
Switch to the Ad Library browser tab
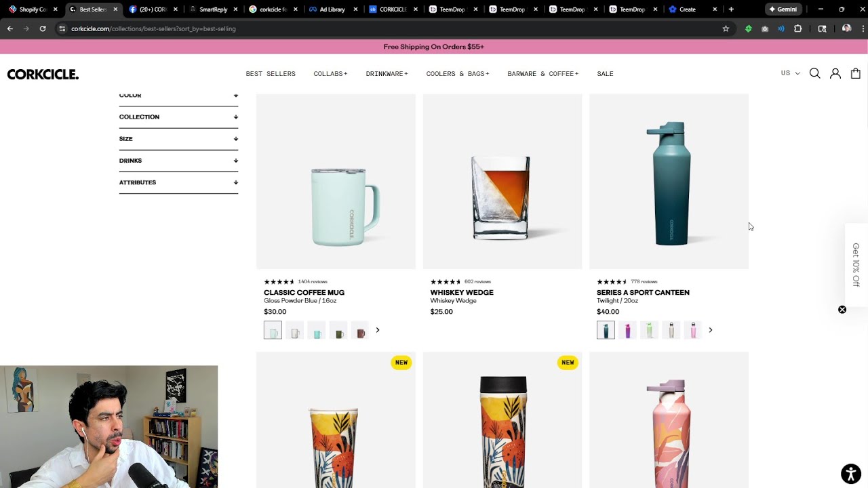tap(332, 9)
